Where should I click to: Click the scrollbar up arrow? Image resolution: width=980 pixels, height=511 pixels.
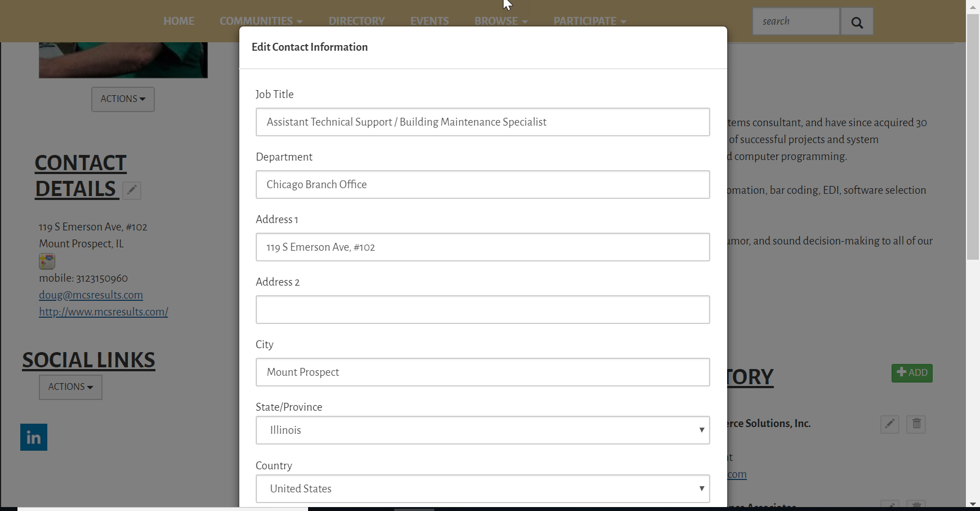973,7
